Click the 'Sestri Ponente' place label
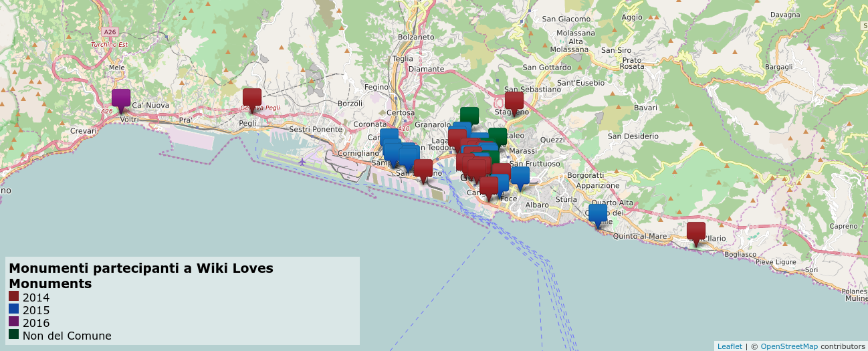This screenshot has width=868, height=351. pyautogui.click(x=315, y=128)
